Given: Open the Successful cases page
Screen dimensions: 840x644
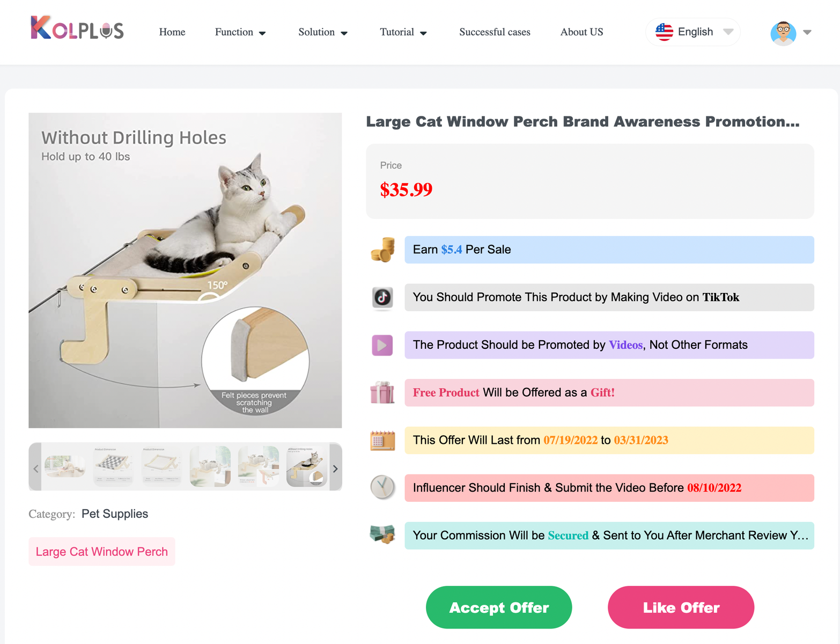Looking at the screenshot, I should [x=495, y=32].
